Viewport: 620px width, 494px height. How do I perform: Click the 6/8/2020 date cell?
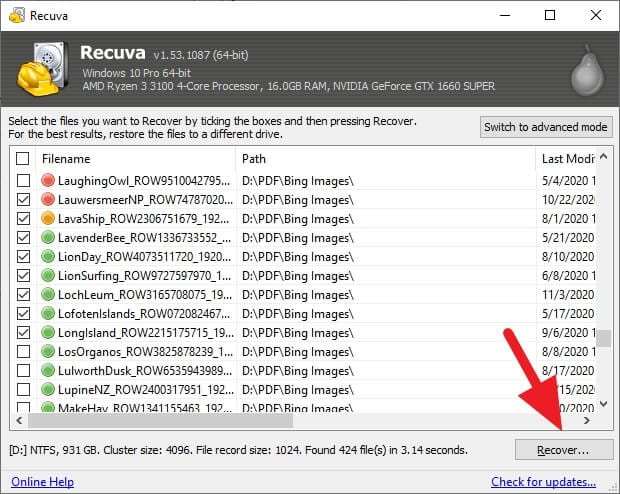[x=568, y=276]
